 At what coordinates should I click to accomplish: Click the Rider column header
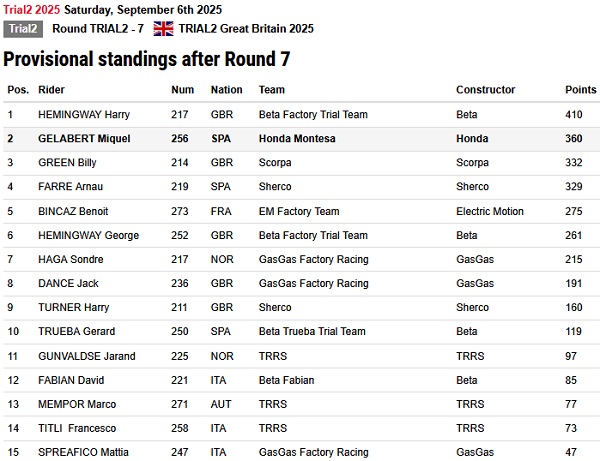51,90
